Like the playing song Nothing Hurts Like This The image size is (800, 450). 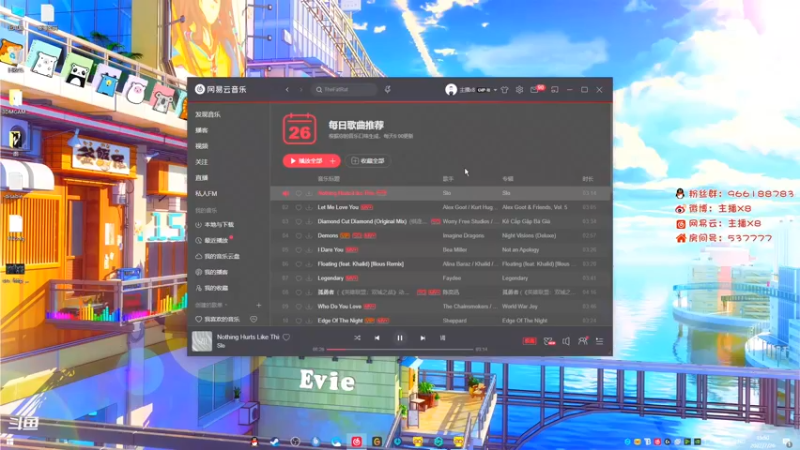[286, 337]
